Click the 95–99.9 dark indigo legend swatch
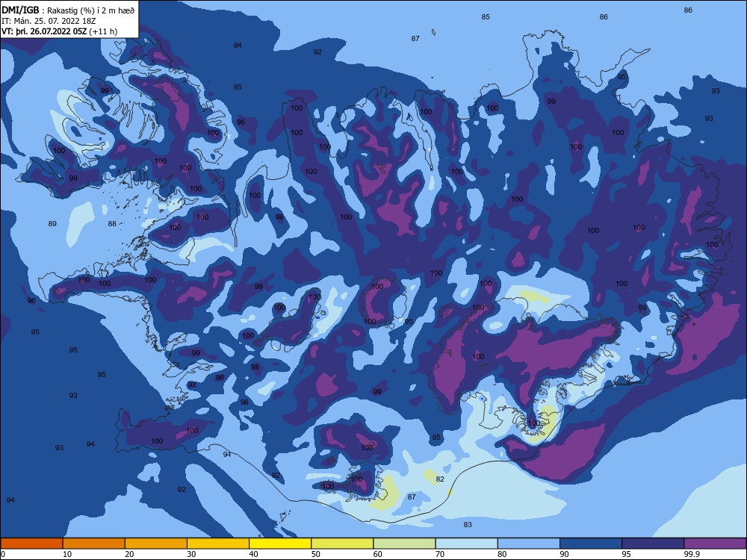Image resolution: width=747 pixels, height=560 pixels. (x=653, y=544)
